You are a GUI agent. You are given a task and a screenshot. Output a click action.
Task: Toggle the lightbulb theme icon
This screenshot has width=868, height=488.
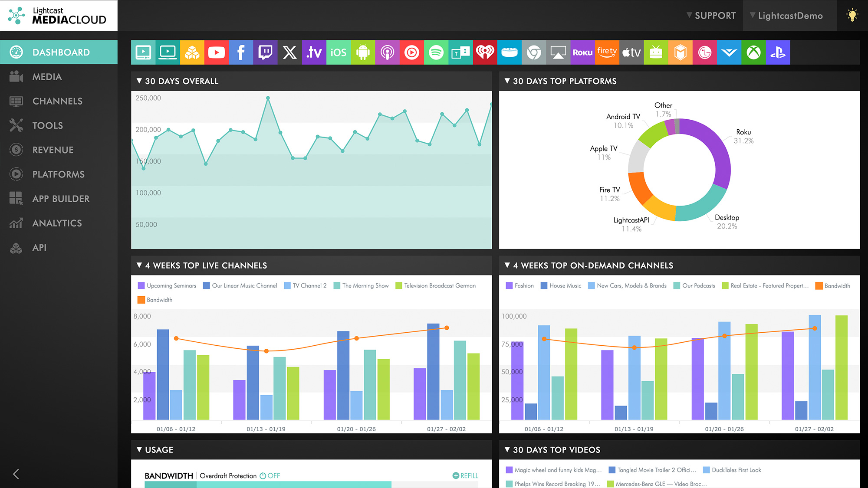coord(852,16)
